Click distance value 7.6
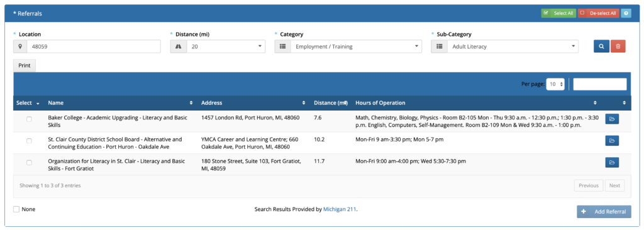The height and width of the screenshot is (230, 644). (318, 118)
